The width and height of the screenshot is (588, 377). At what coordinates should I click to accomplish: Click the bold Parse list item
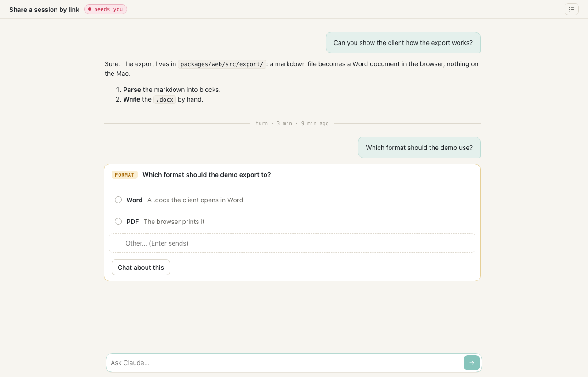pos(132,90)
